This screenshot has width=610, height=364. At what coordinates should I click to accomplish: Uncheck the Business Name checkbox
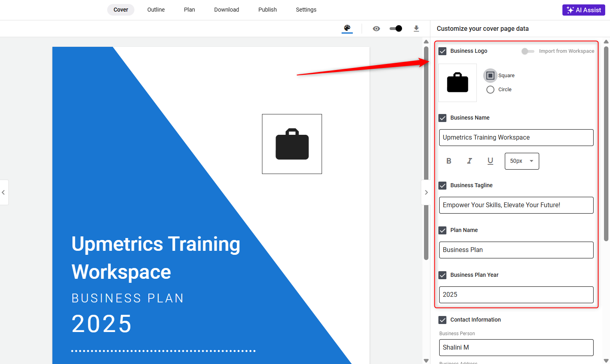coord(442,118)
